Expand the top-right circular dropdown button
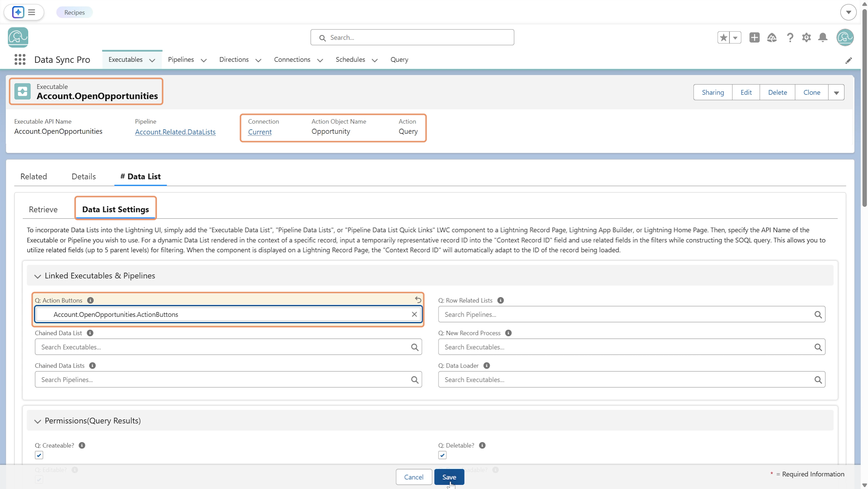Image resolution: width=868 pixels, height=489 pixels. click(848, 12)
